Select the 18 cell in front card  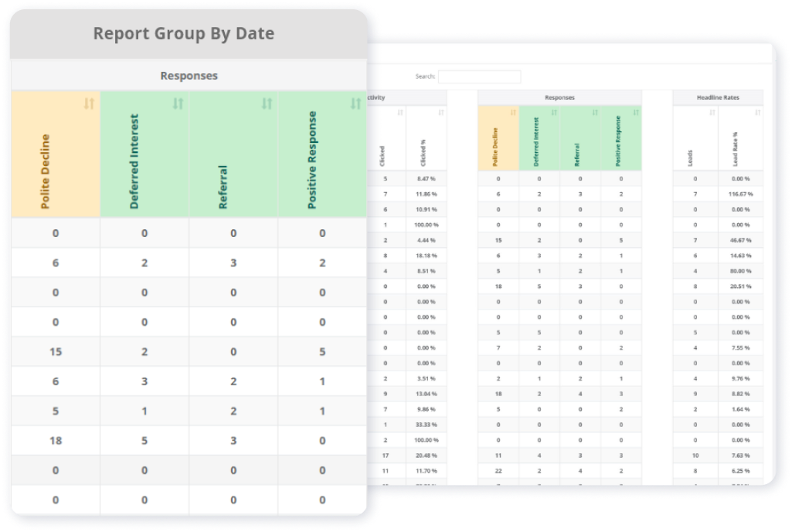(x=56, y=441)
